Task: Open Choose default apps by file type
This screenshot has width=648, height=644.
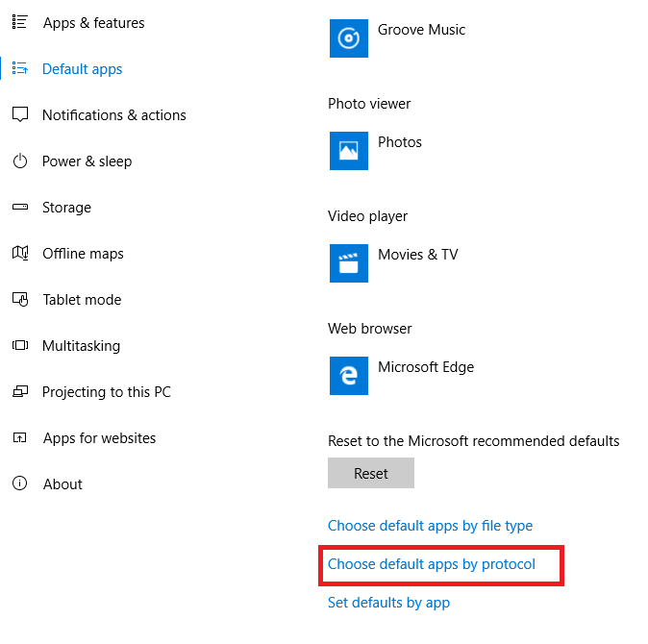Action: click(430, 526)
